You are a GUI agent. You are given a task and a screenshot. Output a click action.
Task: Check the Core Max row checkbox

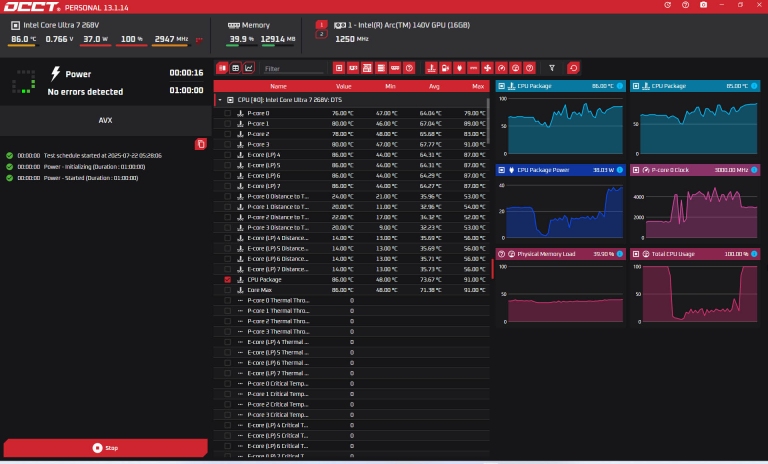point(227,290)
